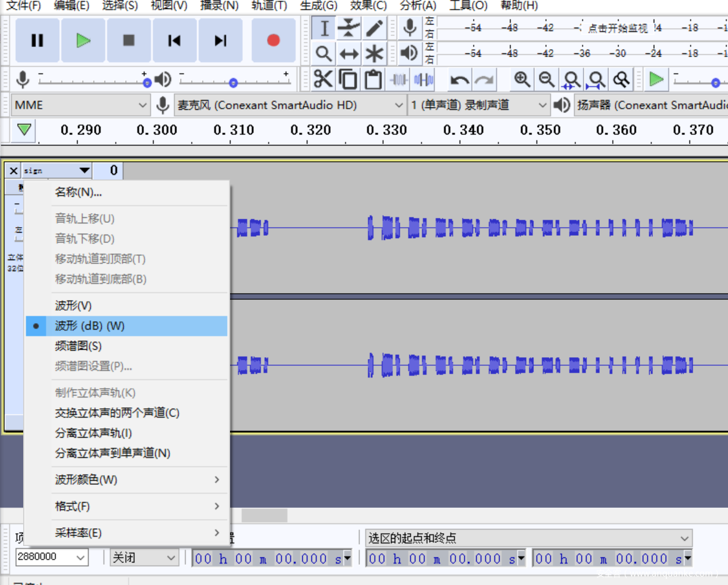Open the 效果(C) menu
The image size is (728, 585).
click(x=368, y=5)
